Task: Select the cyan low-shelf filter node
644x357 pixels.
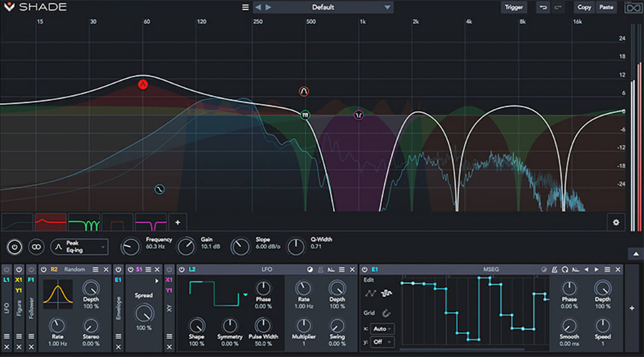Action: click(x=160, y=190)
